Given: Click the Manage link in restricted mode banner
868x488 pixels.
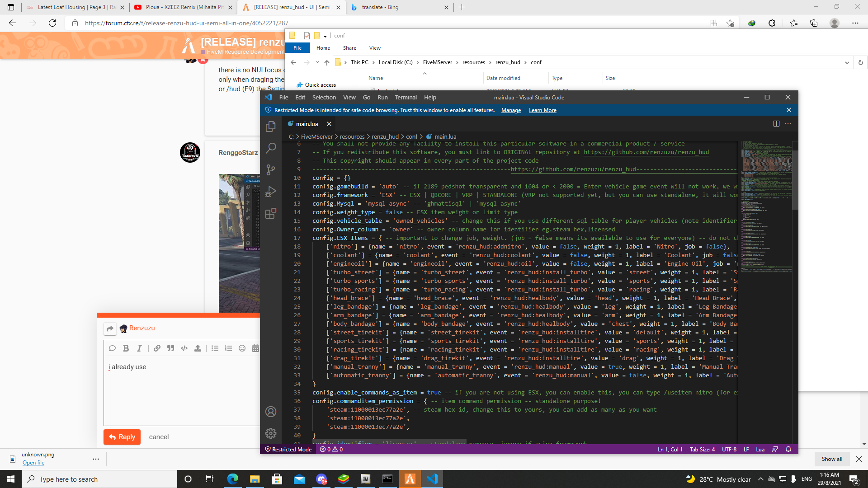Looking at the screenshot, I should (x=511, y=110).
